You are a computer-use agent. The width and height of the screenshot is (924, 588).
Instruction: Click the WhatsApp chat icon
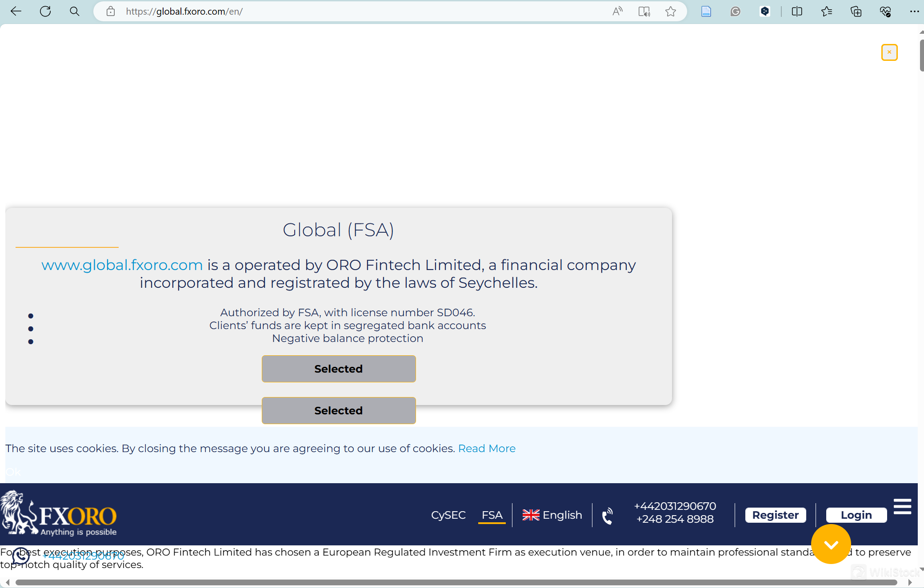pos(21,556)
